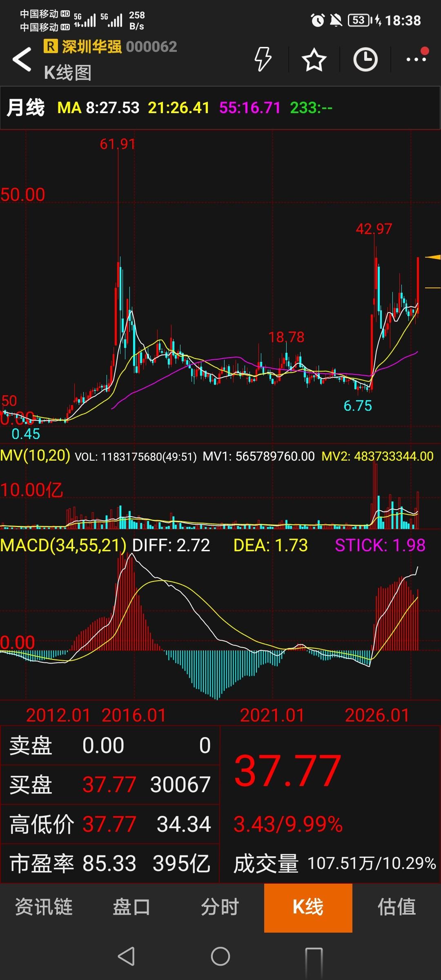Switch to 资讯链 tab

click(x=44, y=907)
